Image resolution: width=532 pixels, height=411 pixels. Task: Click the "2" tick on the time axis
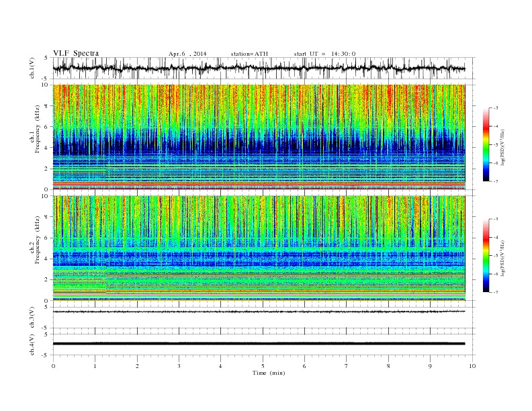tap(137, 366)
